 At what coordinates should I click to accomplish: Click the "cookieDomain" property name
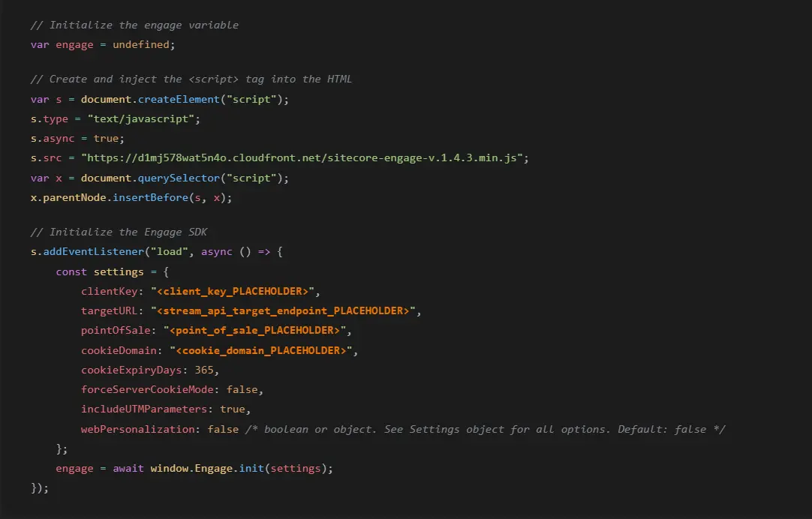point(119,350)
